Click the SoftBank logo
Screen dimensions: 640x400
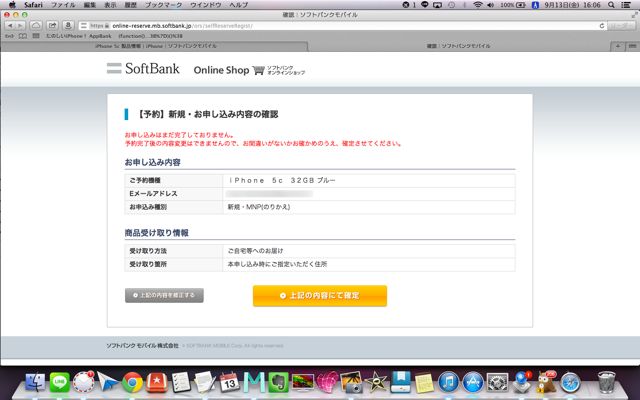(143, 68)
